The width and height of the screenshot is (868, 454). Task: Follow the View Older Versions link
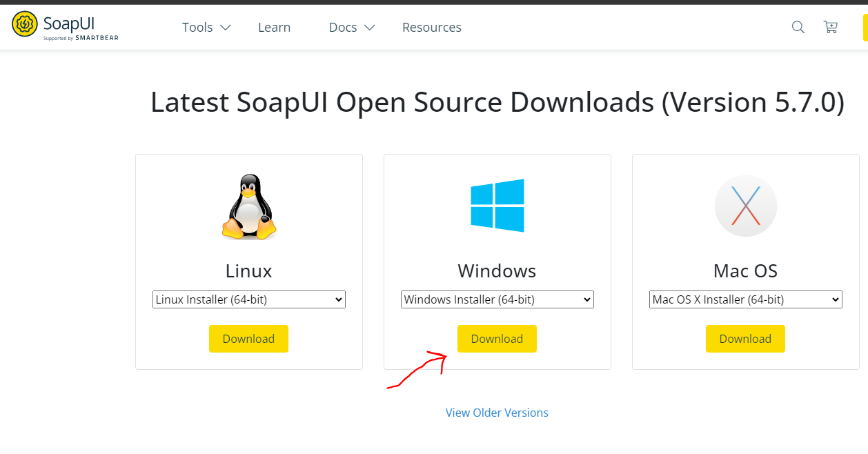pyautogui.click(x=497, y=413)
